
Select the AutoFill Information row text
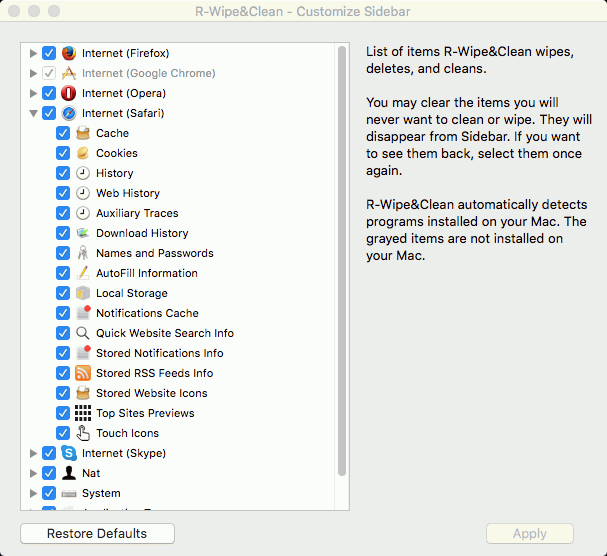coord(147,273)
